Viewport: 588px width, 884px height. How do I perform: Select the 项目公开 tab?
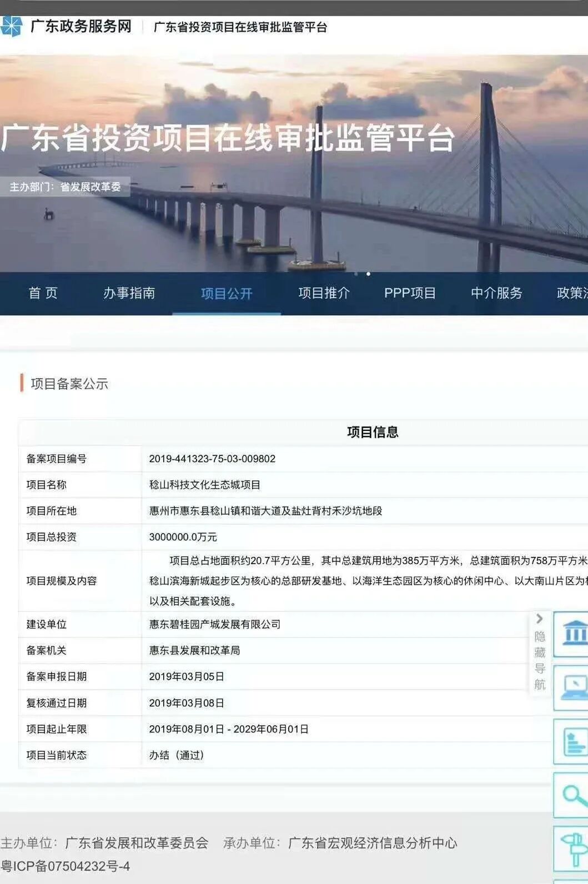coord(227,293)
